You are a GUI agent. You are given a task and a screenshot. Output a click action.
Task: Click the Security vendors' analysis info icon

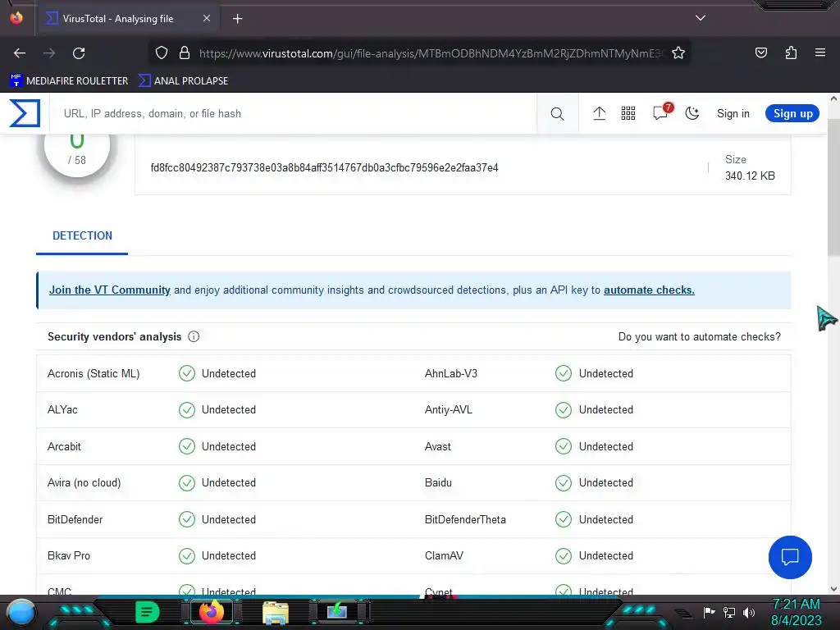tap(194, 336)
